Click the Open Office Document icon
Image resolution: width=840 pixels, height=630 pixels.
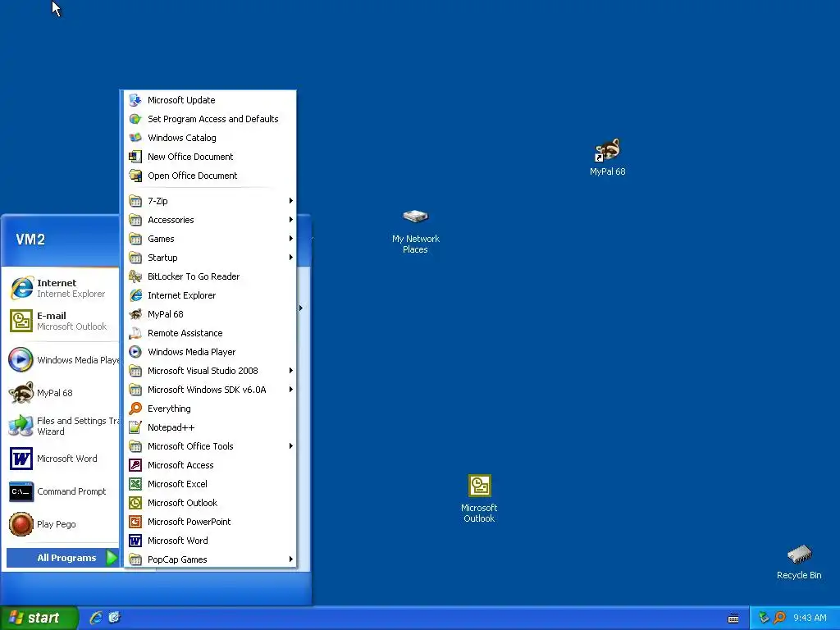135,176
